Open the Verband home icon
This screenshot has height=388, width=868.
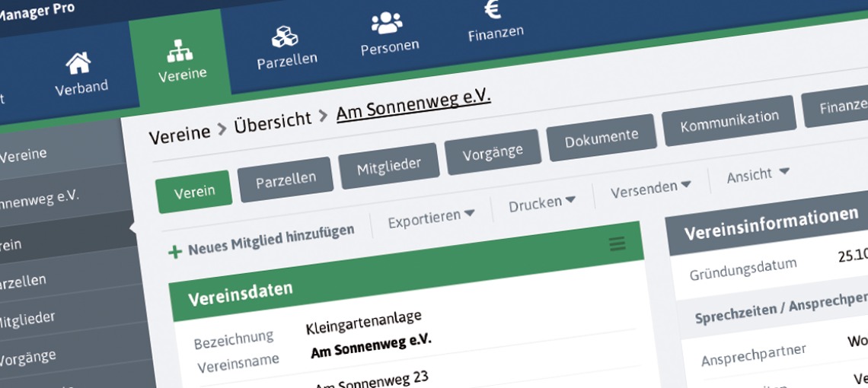pyautogui.click(x=78, y=63)
